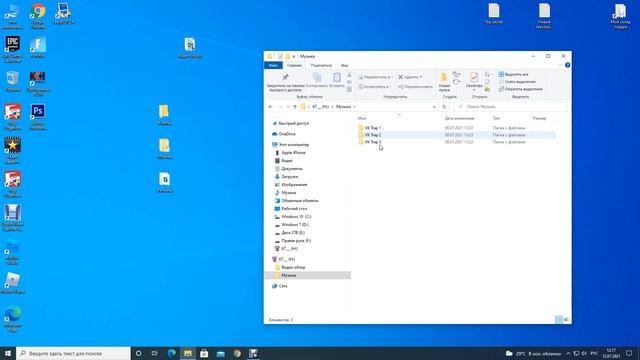The width and height of the screenshot is (640, 360).
Task: Open the Mail app from the taskbar
Action: pyautogui.click(x=220, y=353)
